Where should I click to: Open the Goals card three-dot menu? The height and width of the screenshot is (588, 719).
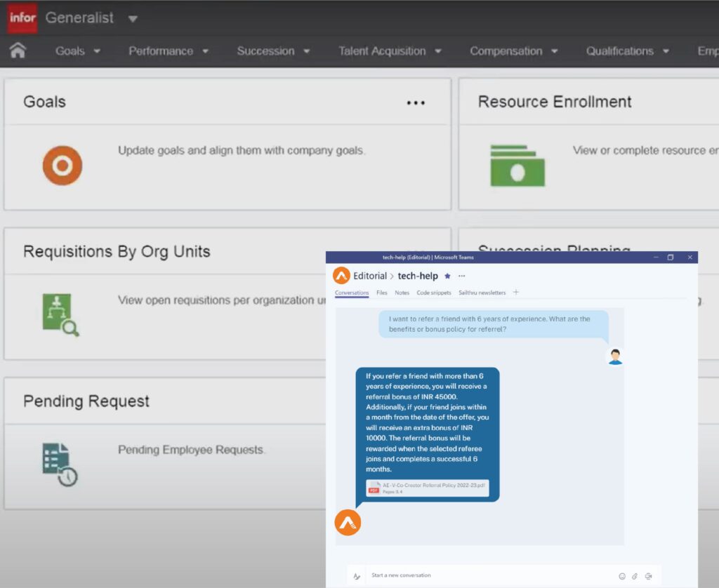point(416,102)
